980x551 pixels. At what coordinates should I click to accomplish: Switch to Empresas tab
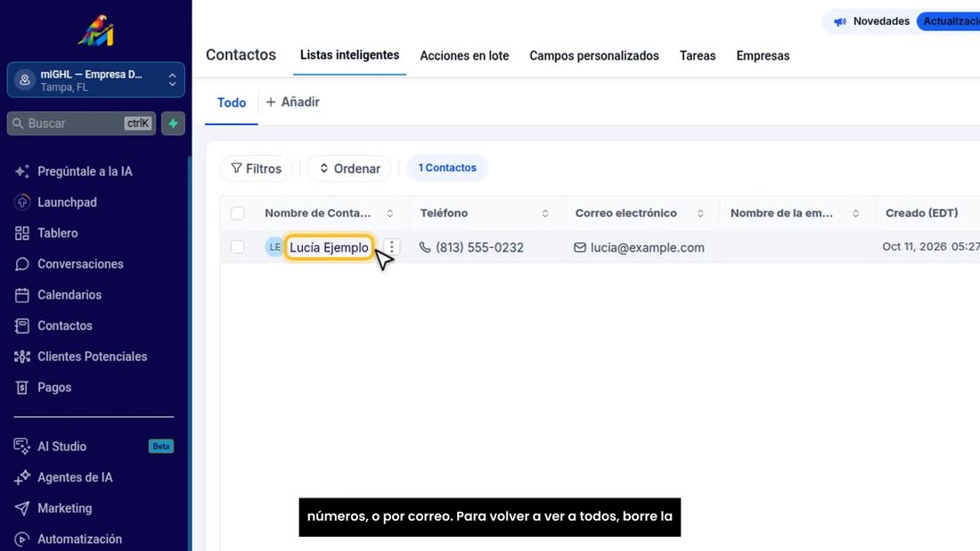coord(763,55)
